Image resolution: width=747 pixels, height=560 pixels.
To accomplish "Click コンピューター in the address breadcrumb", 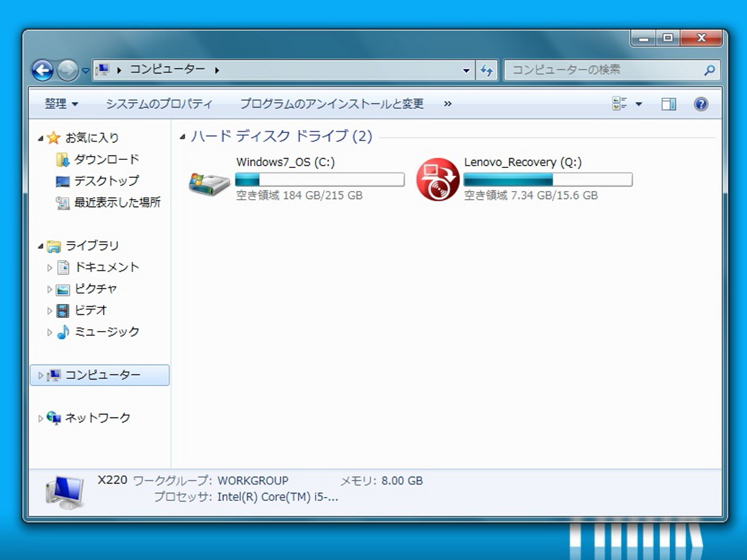I will point(167,70).
